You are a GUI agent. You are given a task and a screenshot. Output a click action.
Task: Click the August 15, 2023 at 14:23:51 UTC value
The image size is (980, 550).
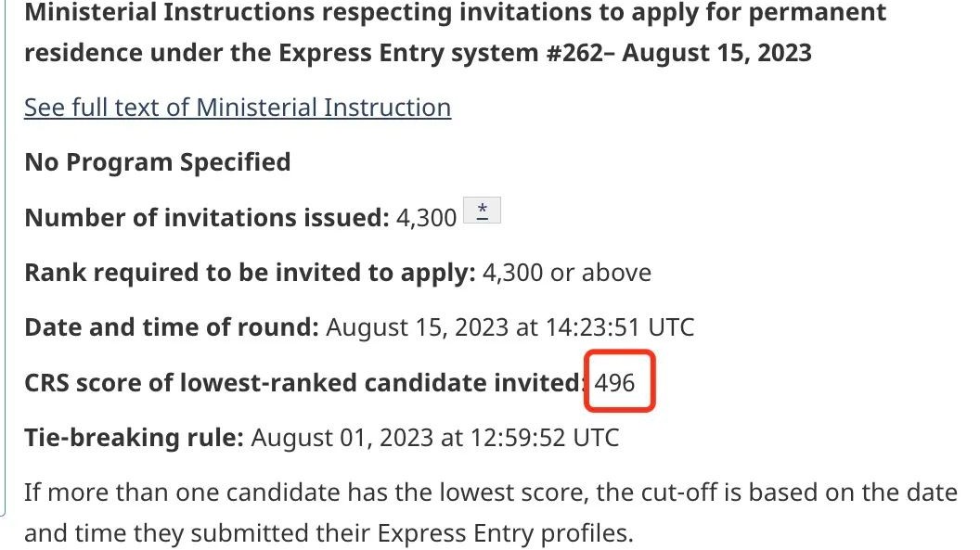pyautogui.click(x=510, y=327)
